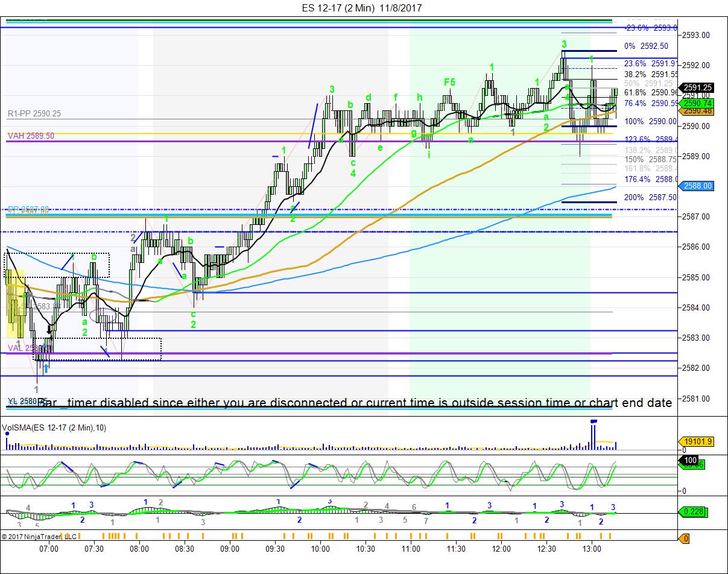
Task: Click the © 2017 NinjaTrader, LLC copyright text
Action: point(39,536)
